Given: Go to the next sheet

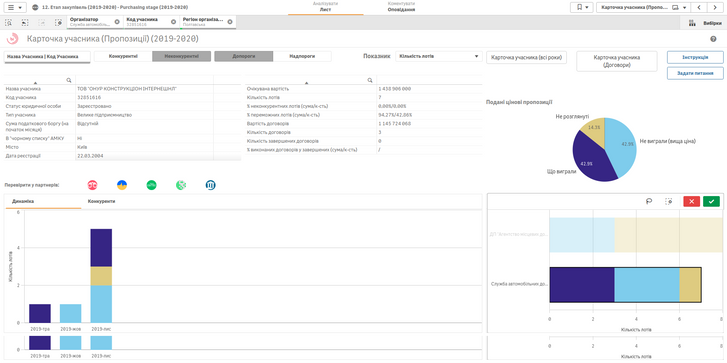Looking at the screenshot, I should (x=714, y=7).
